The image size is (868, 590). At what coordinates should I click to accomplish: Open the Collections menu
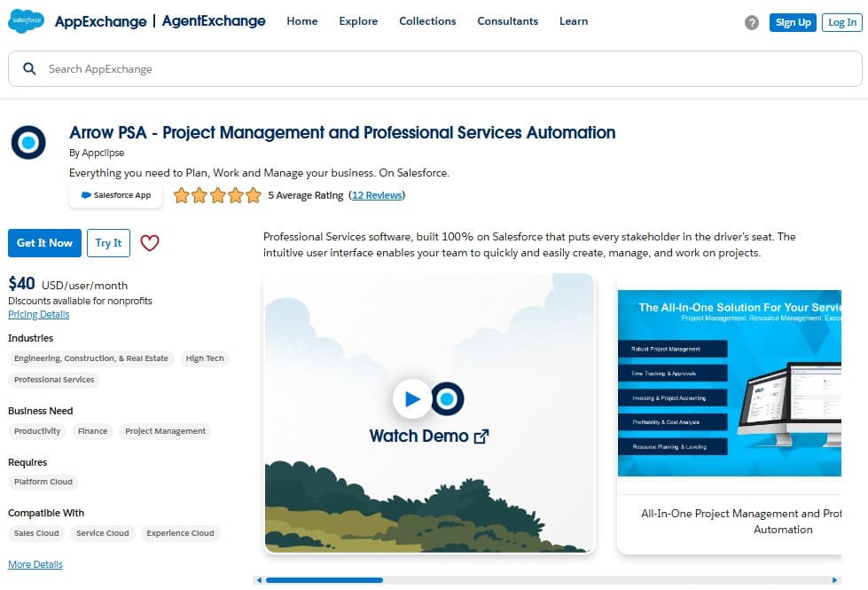pyautogui.click(x=427, y=21)
